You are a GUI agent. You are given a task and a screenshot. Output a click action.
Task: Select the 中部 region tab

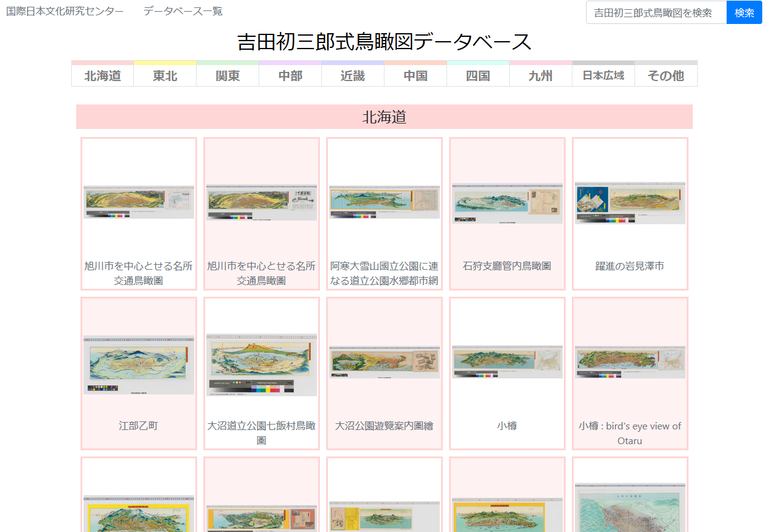(291, 76)
